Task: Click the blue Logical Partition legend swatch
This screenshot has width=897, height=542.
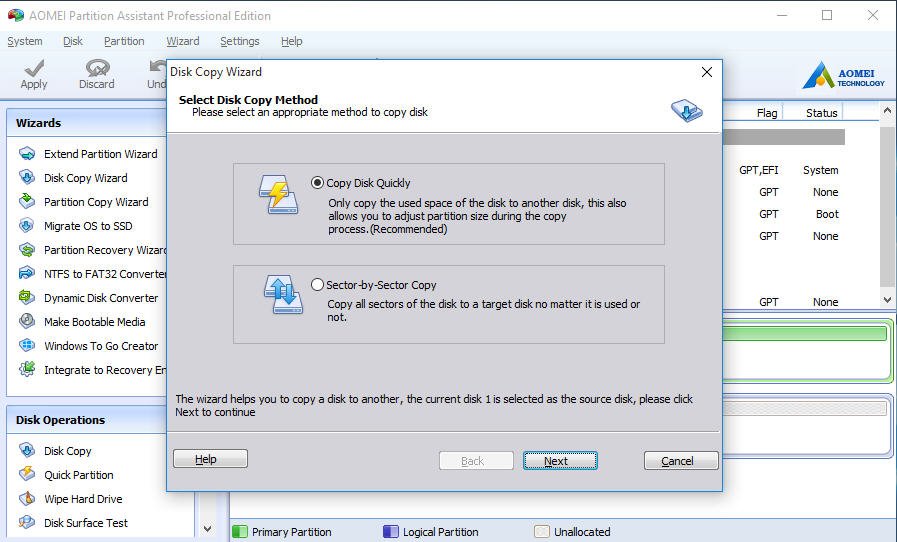Action: coord(391,532)
